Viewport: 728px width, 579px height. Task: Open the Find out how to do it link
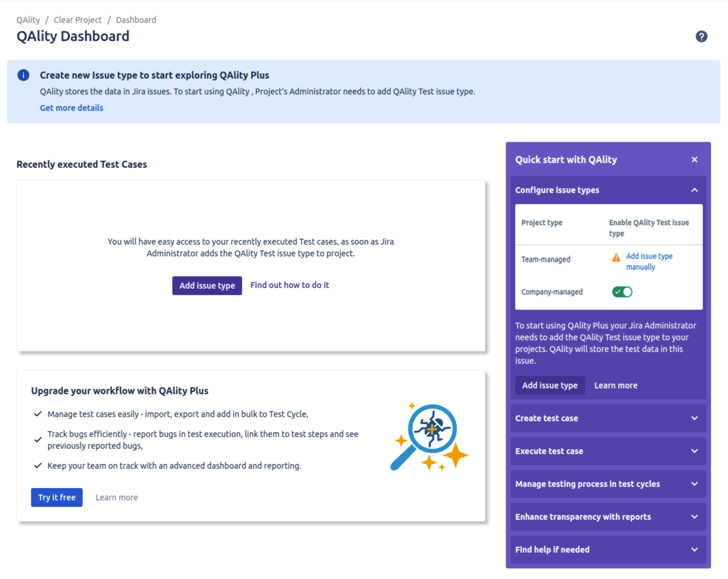click(x=289, y=285)
